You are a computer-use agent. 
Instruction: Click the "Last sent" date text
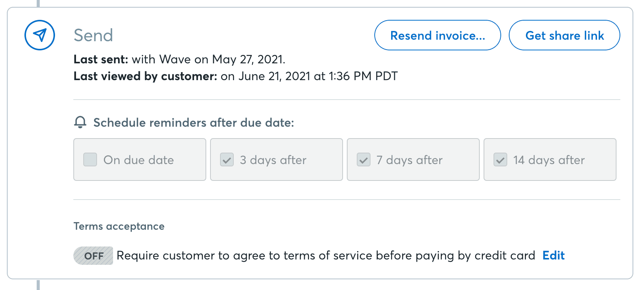point(180,59)
